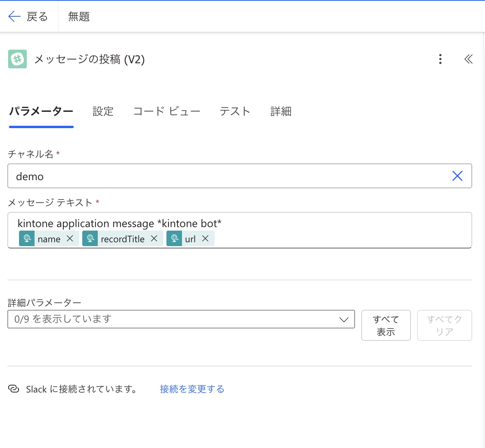Click the Slack に接続されています text
The image size is (485, 448).
pyautogui.click(x=81, y=389)
